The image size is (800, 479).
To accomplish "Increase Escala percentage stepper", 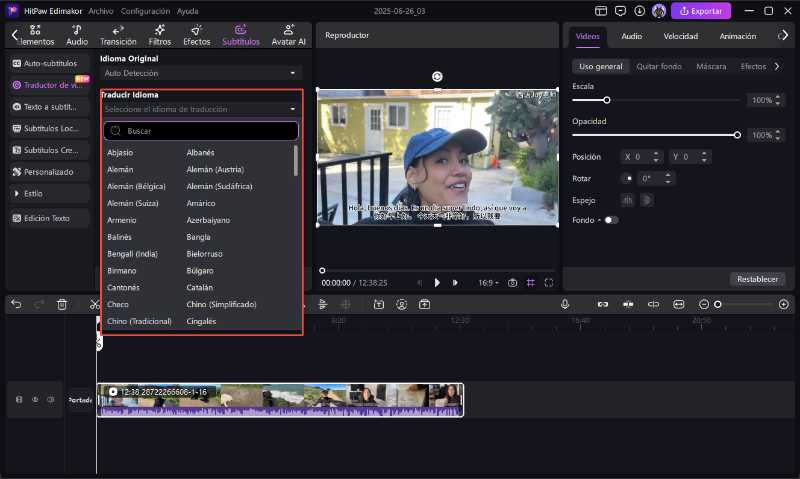I will point(778,97).
